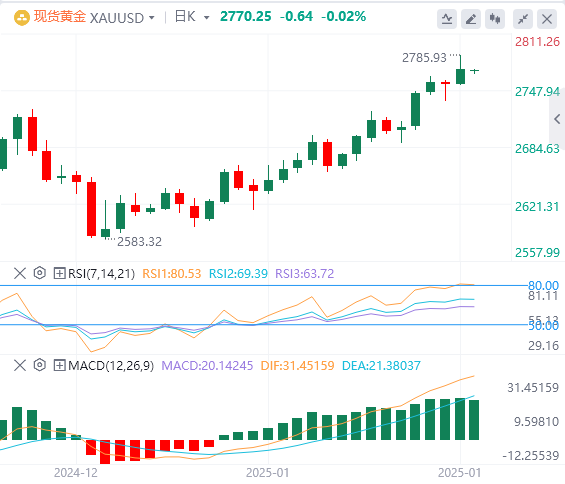Expand the RSI panel plus icon
The image size is (565, 484).
point(59,273)
